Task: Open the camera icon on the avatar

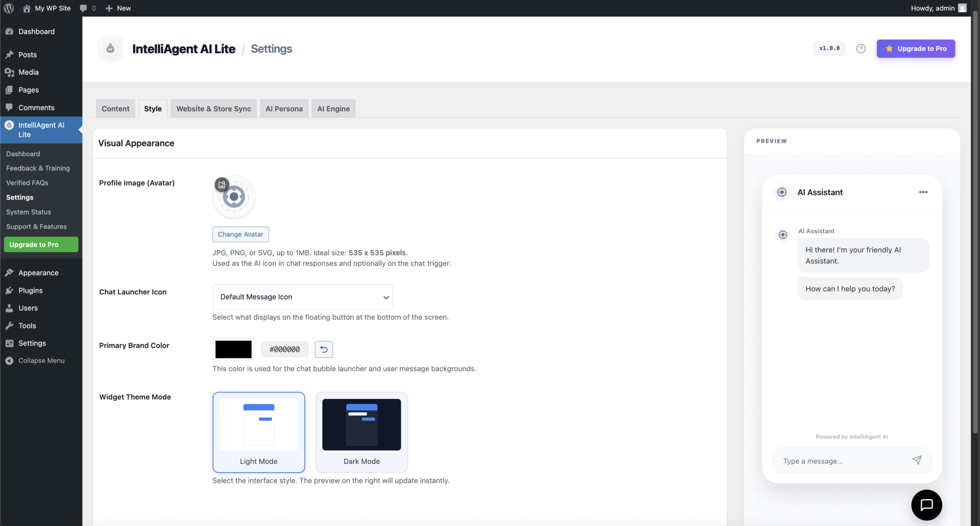Action: tap(222, 184)
